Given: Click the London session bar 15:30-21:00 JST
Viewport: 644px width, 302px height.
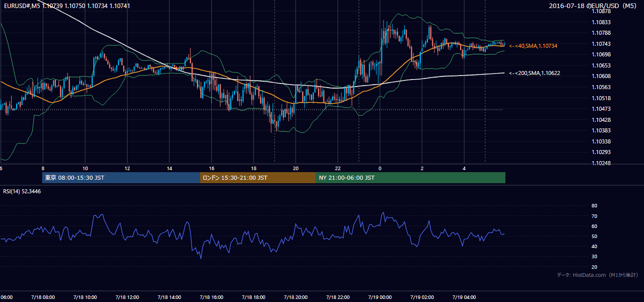Looking at the screenshot, I should point(258,178).
